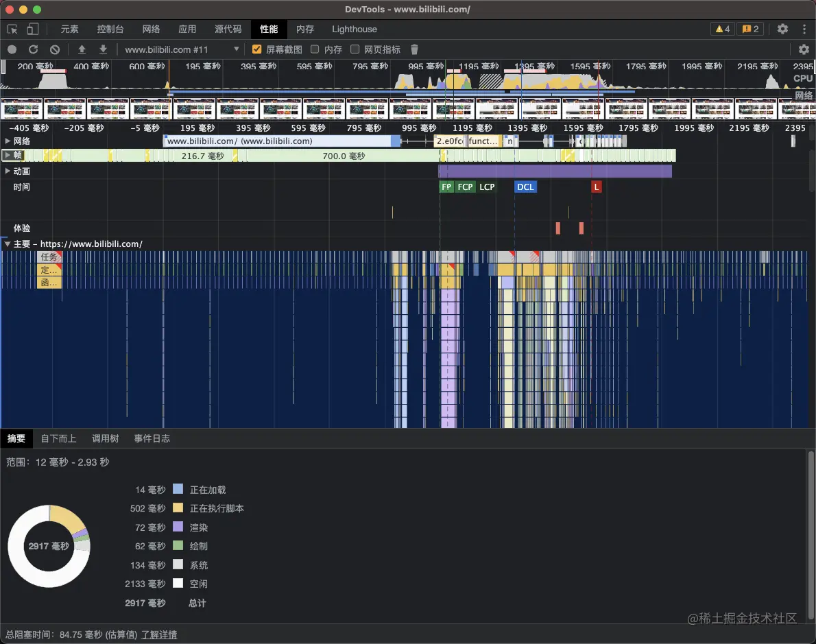Click the 绘制 green color swatch
This screenshot has width=816, height=644.
[x=178, y=545]
